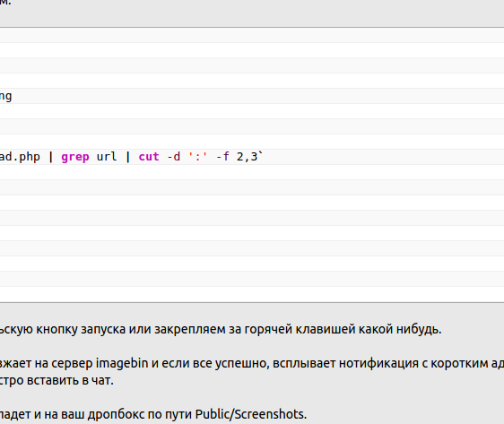Click the 'ad.php' text in the code block
The image size is (504, 424).
[20, 157]
